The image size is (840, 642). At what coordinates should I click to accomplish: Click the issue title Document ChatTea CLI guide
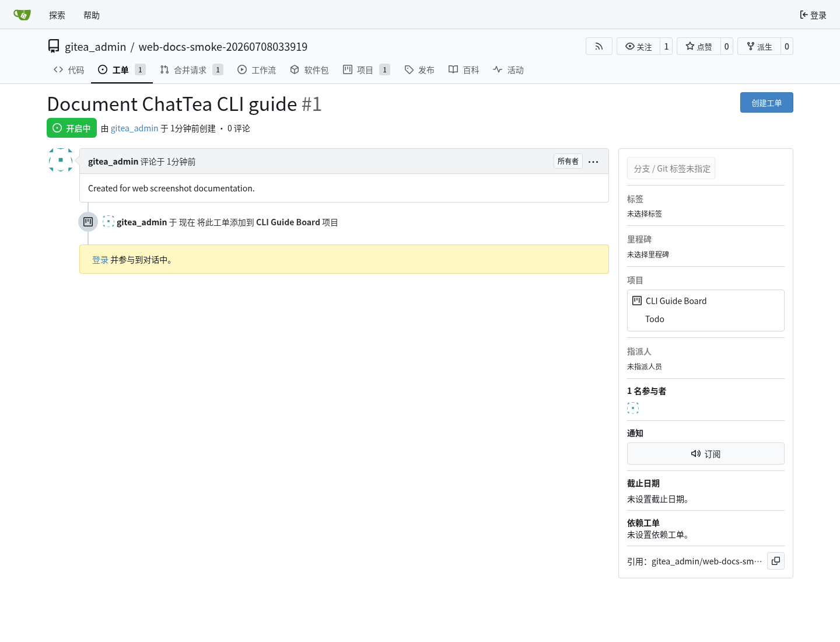tap(172, 104)
